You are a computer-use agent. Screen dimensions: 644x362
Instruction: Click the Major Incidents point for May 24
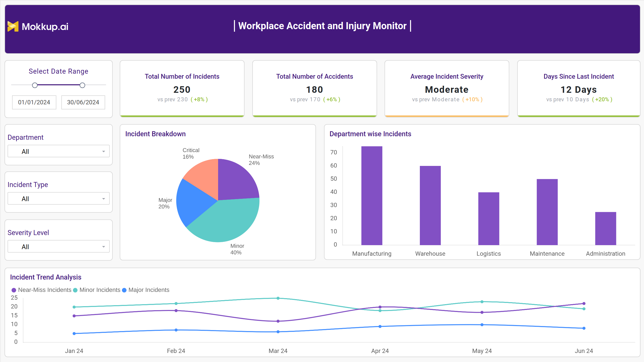(x=482, y=325)
